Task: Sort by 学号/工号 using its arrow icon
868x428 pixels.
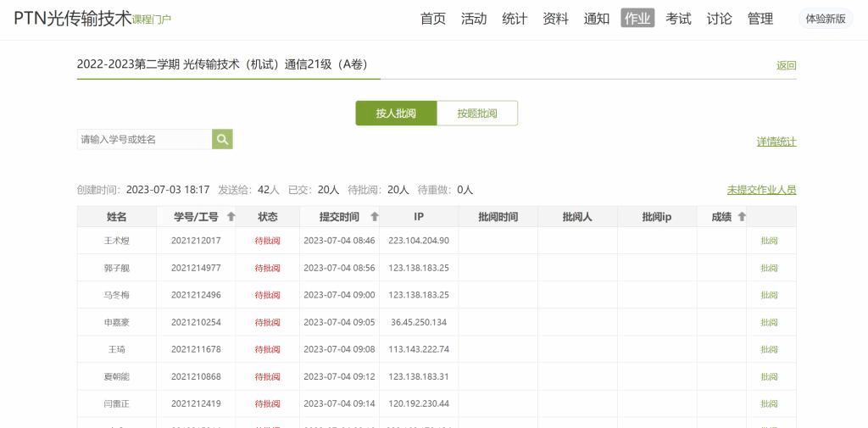Action: click(x=231, y=217)
